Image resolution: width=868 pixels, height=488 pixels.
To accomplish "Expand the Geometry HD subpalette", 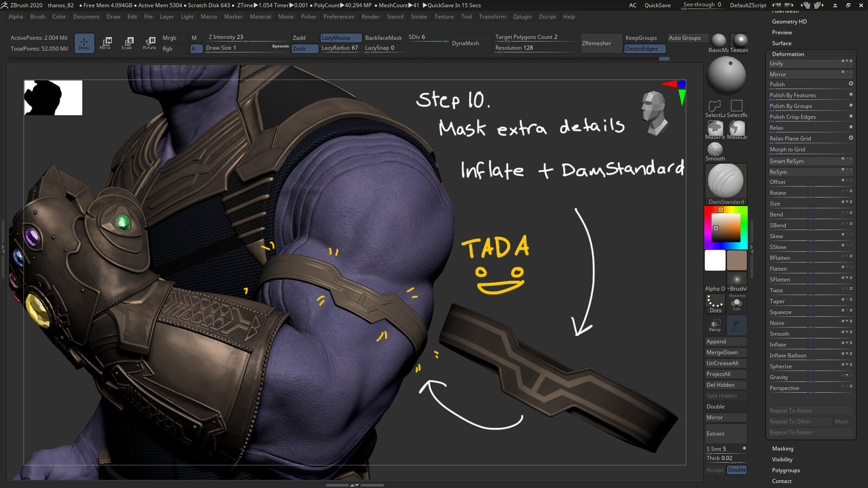I will coord(789,22).
